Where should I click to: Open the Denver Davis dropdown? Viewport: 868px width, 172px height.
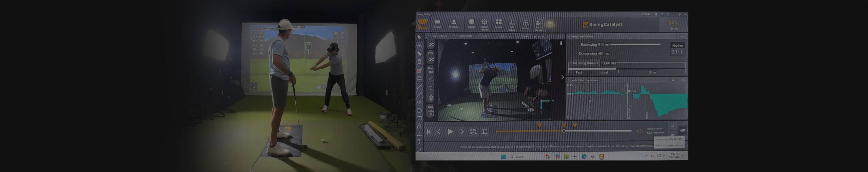[430, 36]
